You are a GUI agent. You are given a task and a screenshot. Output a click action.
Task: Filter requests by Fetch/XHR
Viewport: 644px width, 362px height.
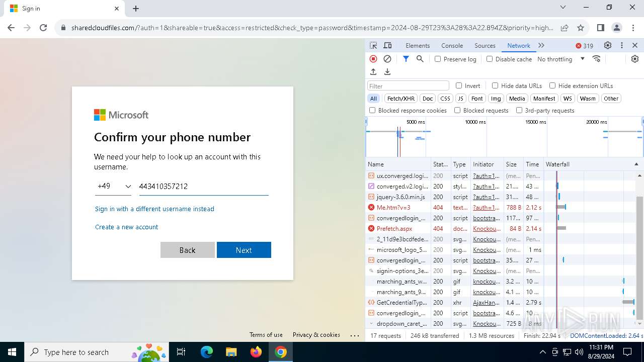point(401,99)
